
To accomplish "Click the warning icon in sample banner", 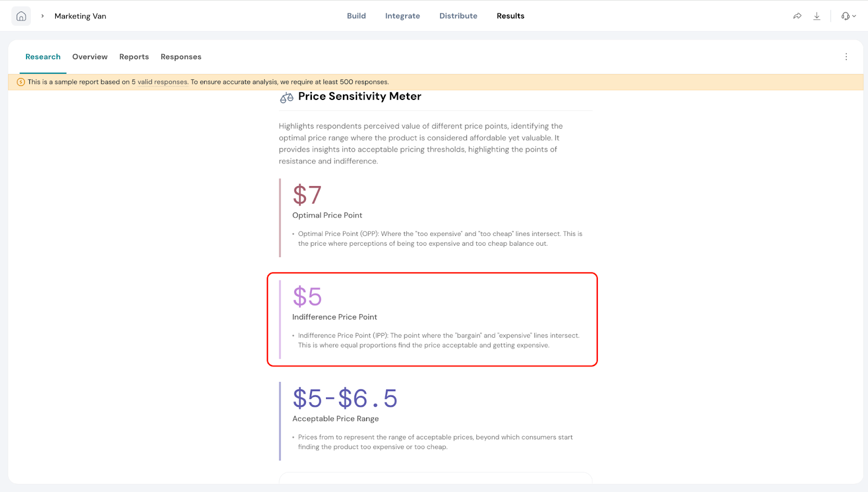I will [21, 82].
